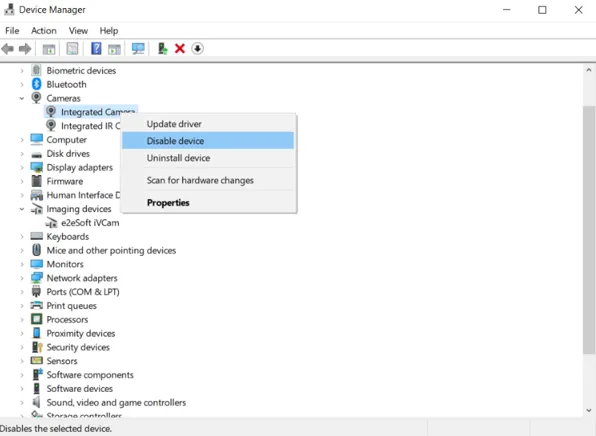
Task: Expand the Print queues node
Action: point(22,306)
